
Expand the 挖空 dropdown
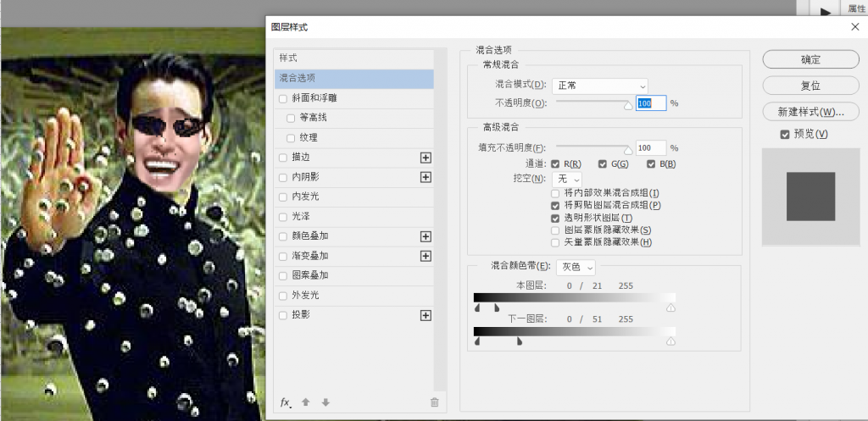point(566,179)
